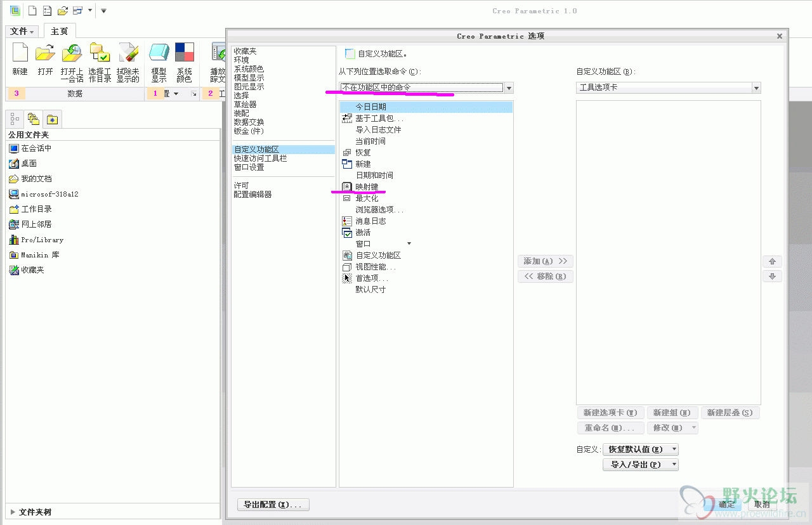The width and height of the screenshot is (812, 525).
Task: Click the 重命名... button
Action: pyautogui.click(x=610, y=428)
